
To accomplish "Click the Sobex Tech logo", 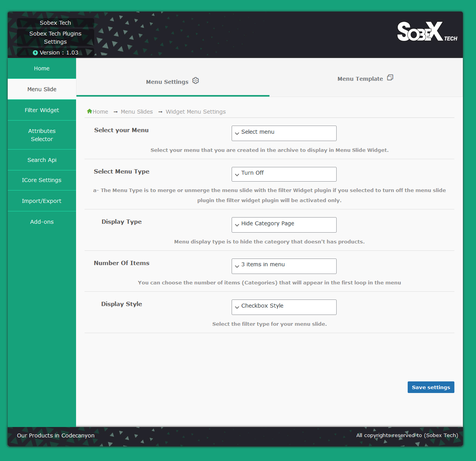I will (x=427, y=32).
